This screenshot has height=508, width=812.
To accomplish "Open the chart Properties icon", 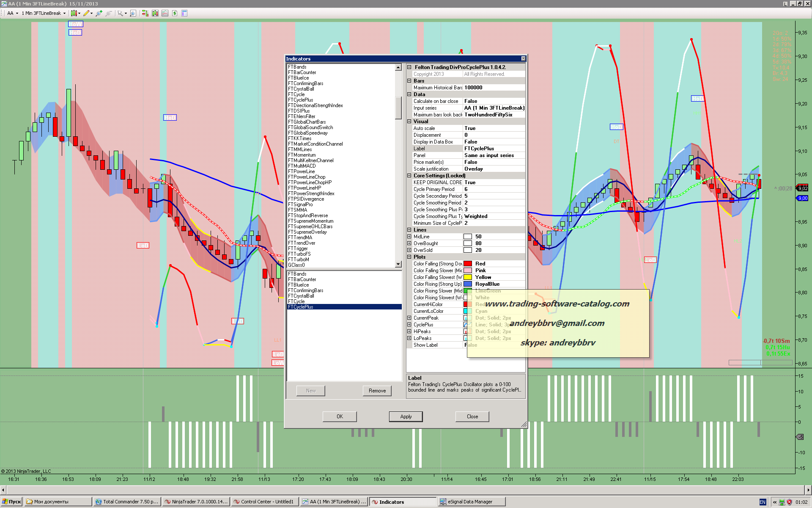I will coord(184,13).
